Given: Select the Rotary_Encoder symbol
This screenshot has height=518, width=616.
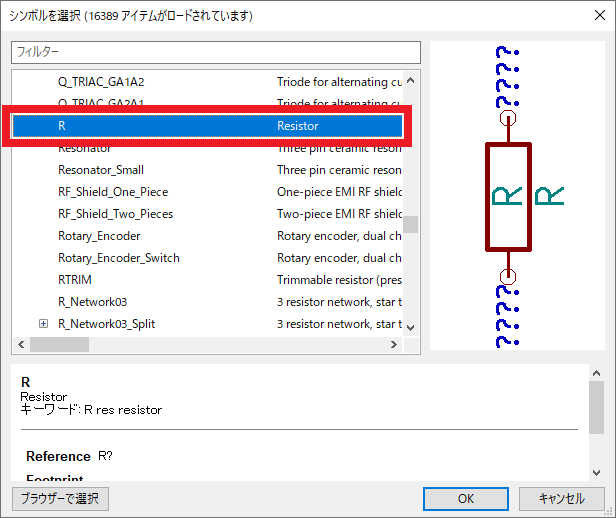Looking at the screenshot, I should click(x=99, y=236).
